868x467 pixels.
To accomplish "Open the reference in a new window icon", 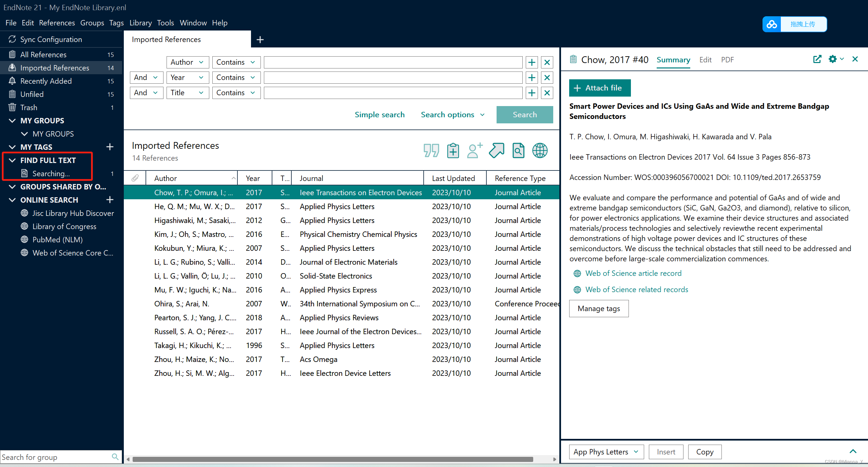I will (x=817, y=59).
